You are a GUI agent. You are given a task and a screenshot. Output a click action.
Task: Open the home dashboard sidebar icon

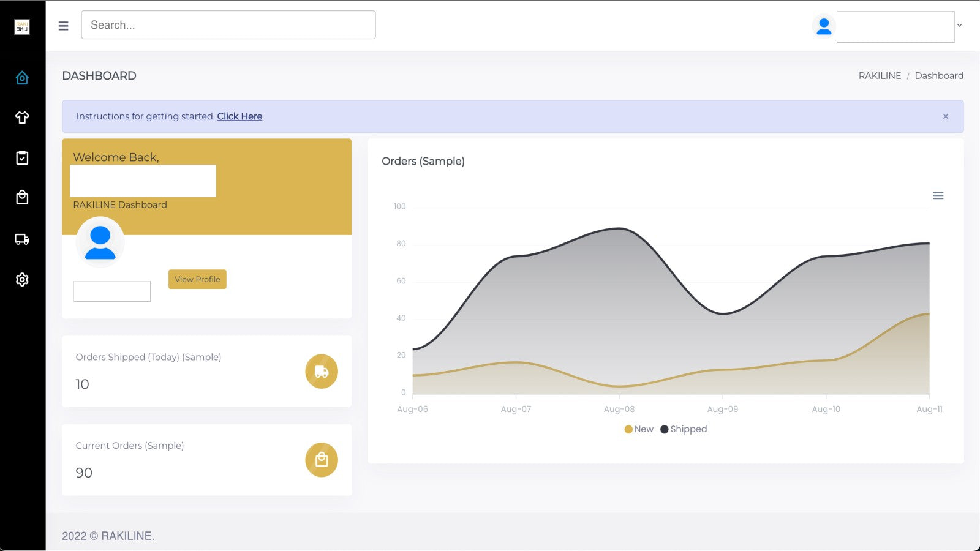pyautogui.click(x=22, y=78)
